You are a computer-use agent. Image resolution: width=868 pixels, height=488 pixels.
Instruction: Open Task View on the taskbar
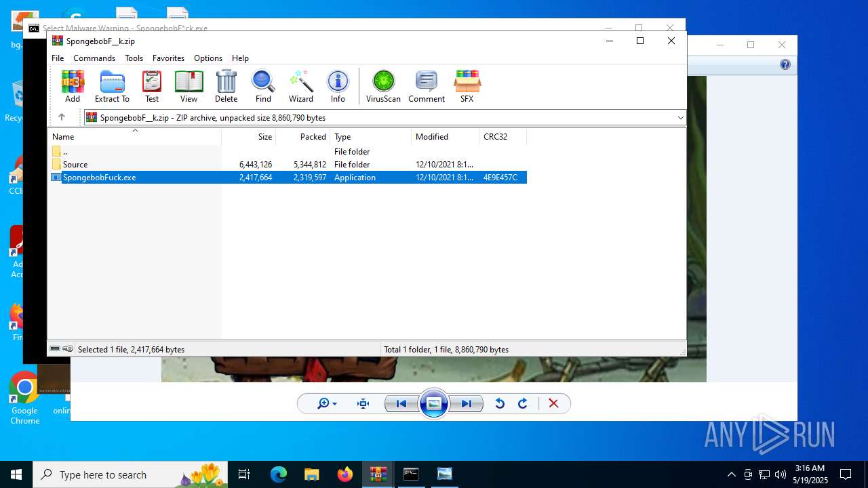coord(244,474)
